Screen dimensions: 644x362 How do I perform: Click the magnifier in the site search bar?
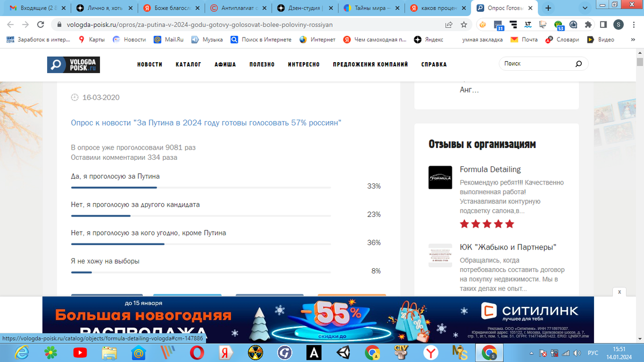pyautogui.click(x=578, y=63)
